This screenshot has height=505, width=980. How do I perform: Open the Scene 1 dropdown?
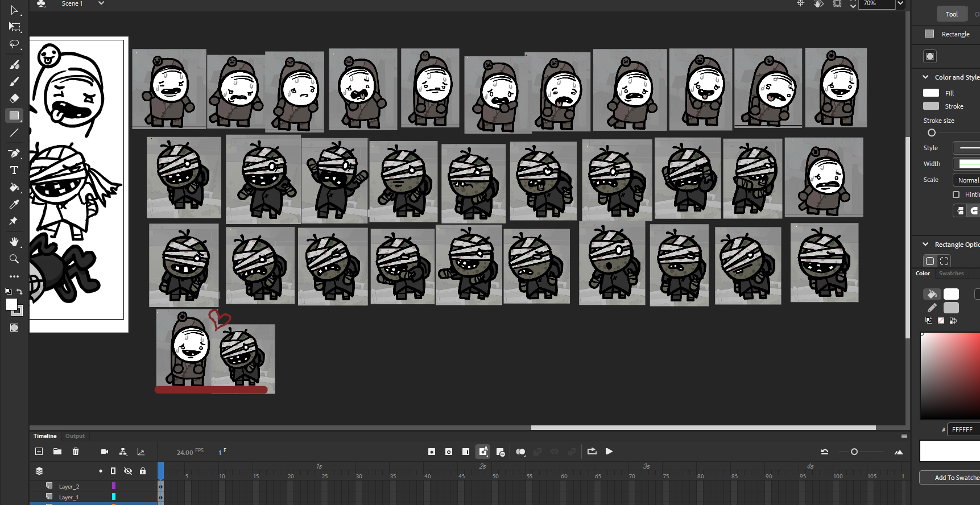[x=101, y=3]
